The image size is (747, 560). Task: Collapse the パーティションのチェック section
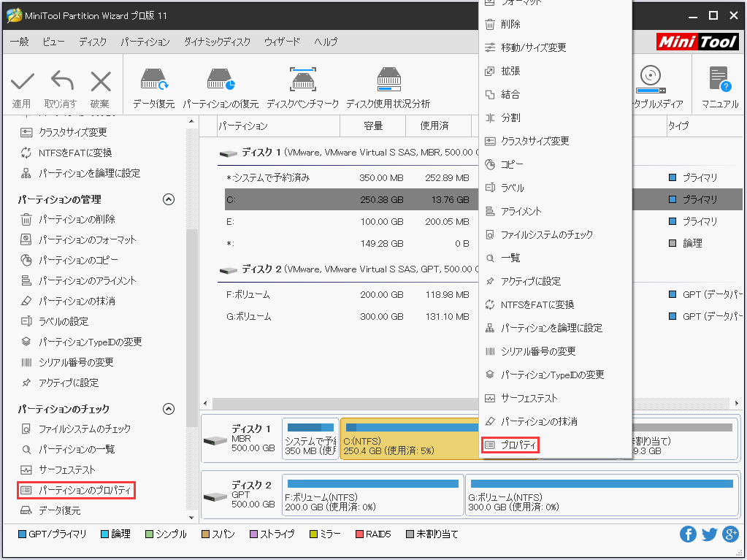(169, 409)
